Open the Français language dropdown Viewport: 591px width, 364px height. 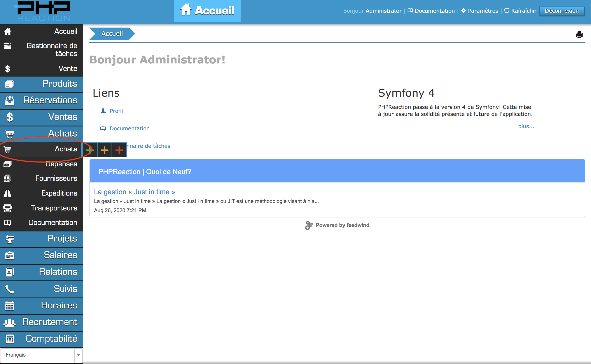[x=41, y=355]
